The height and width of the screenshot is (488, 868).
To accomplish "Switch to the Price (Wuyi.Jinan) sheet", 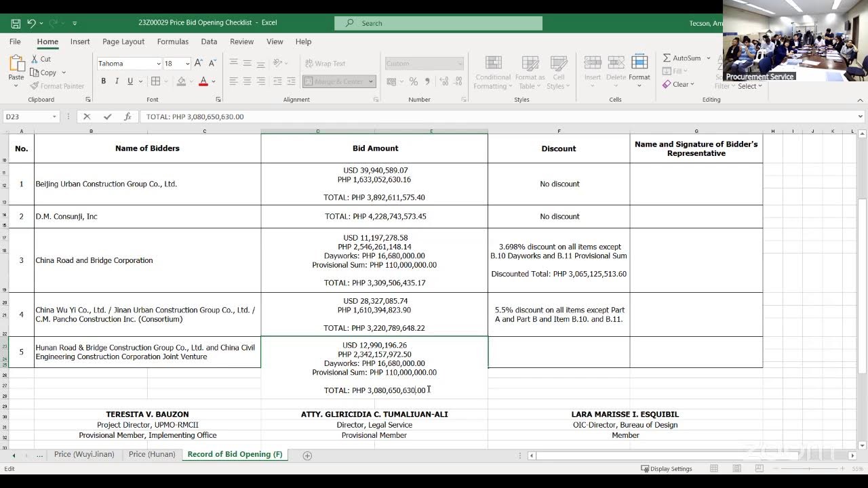I will 84,454.
